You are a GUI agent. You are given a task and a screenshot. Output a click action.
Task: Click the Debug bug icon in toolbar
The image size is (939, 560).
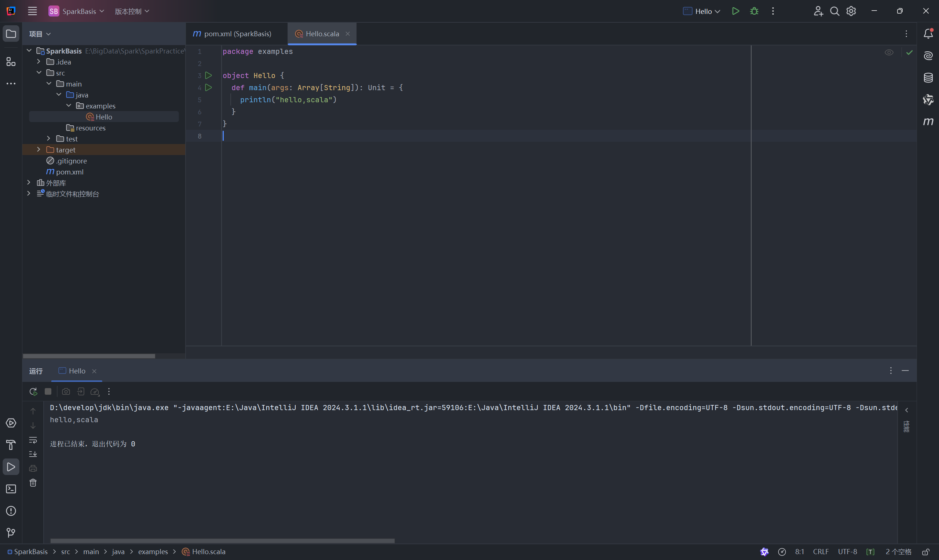pos(754,11)
